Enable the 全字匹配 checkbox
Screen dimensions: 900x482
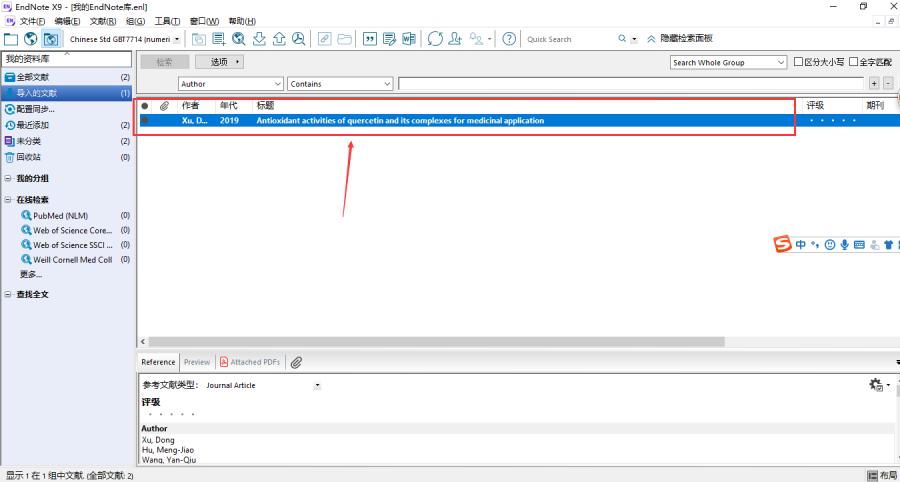tap(853, 62)
